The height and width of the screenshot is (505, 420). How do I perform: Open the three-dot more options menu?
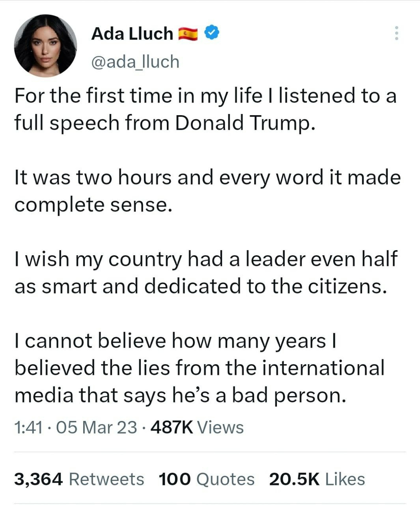(x=396, y=33)
